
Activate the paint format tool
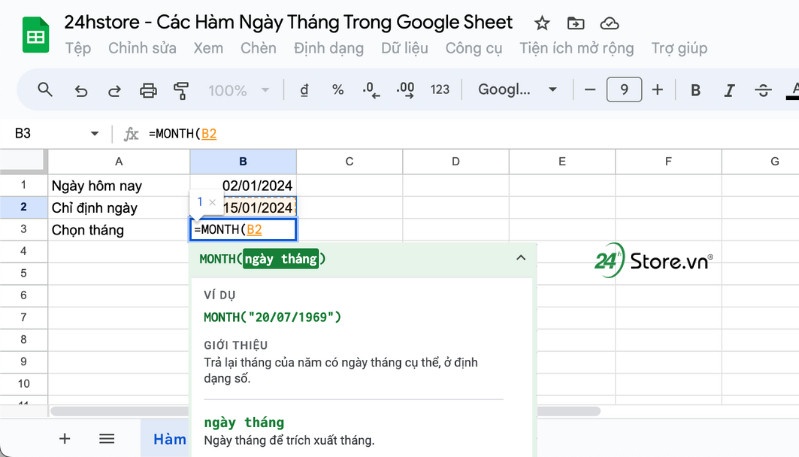[181, 91]
